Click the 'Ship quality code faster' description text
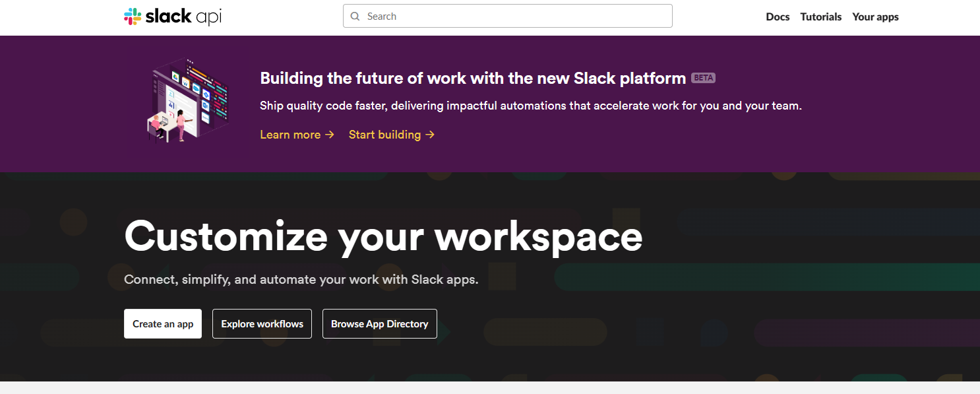The width and height of the screenshot is (980, 394). [x=531, y=106]
